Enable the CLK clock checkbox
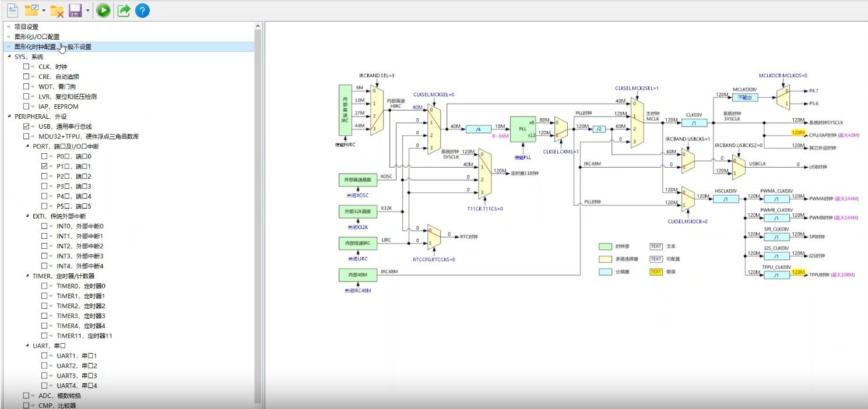This screenshot has height=409, width=868. point(26,66)
